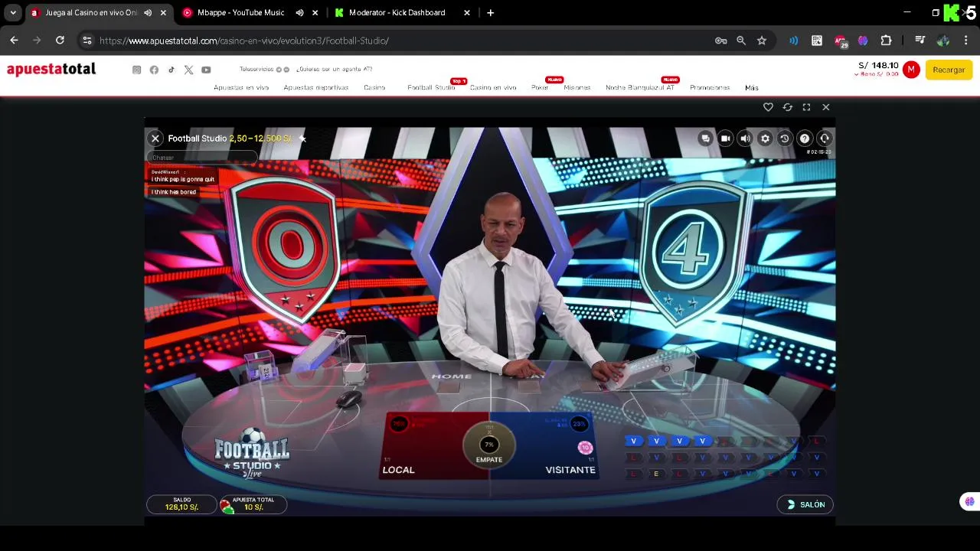Open the Promociones menu item
The height and width of the screenshot is (551, 980).
coord(710,87)
